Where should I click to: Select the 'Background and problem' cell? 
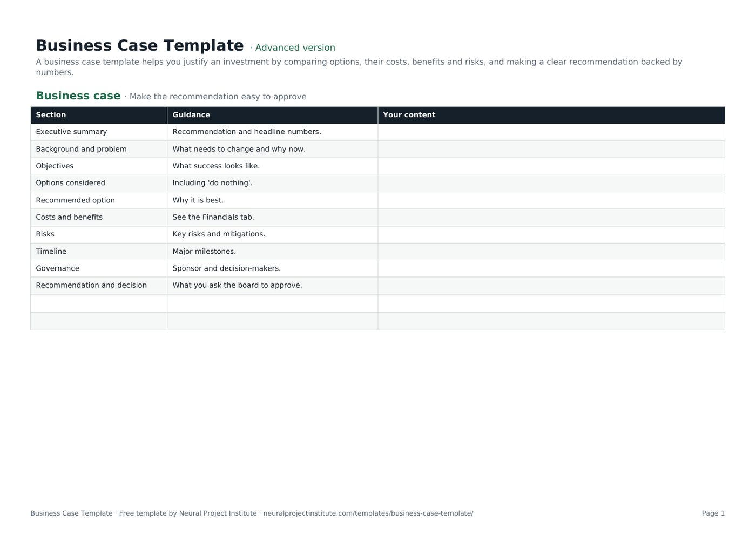99,149
